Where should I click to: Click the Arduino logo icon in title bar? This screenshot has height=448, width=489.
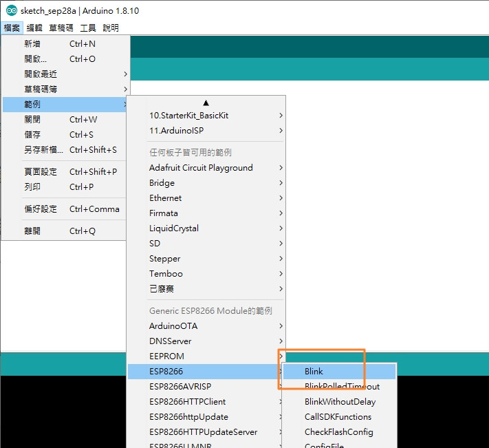coord(12,10)
